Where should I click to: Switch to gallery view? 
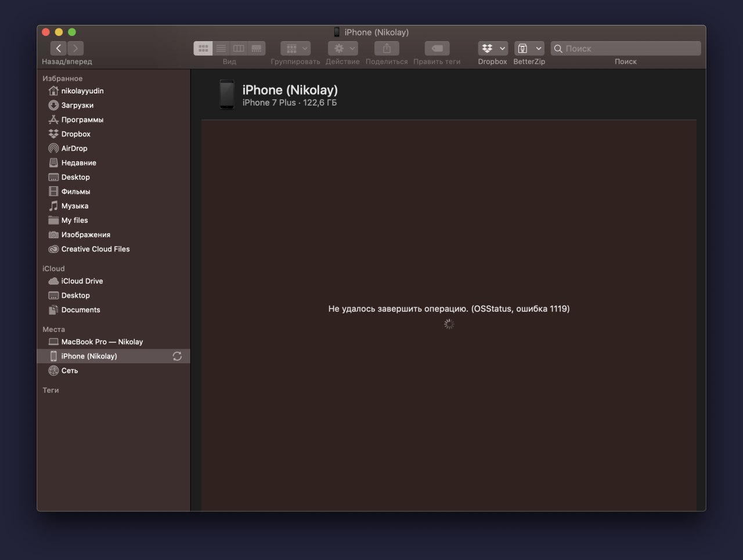point(257,48)
